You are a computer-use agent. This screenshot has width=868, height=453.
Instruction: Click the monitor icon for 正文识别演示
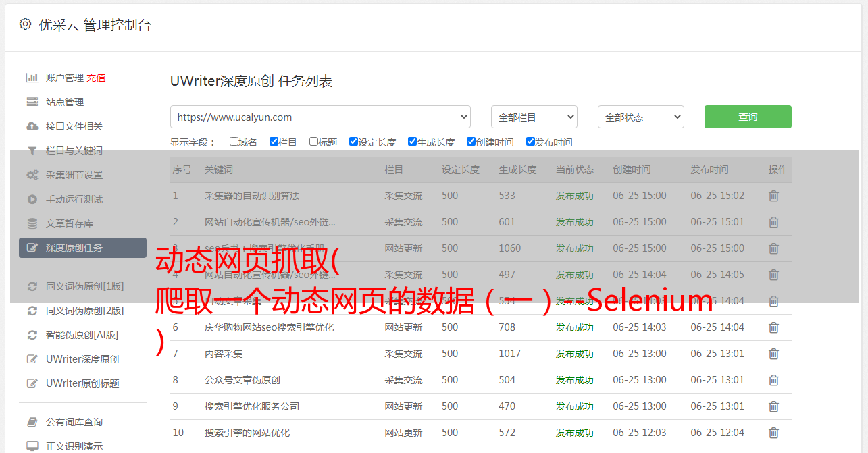[32, 446]
